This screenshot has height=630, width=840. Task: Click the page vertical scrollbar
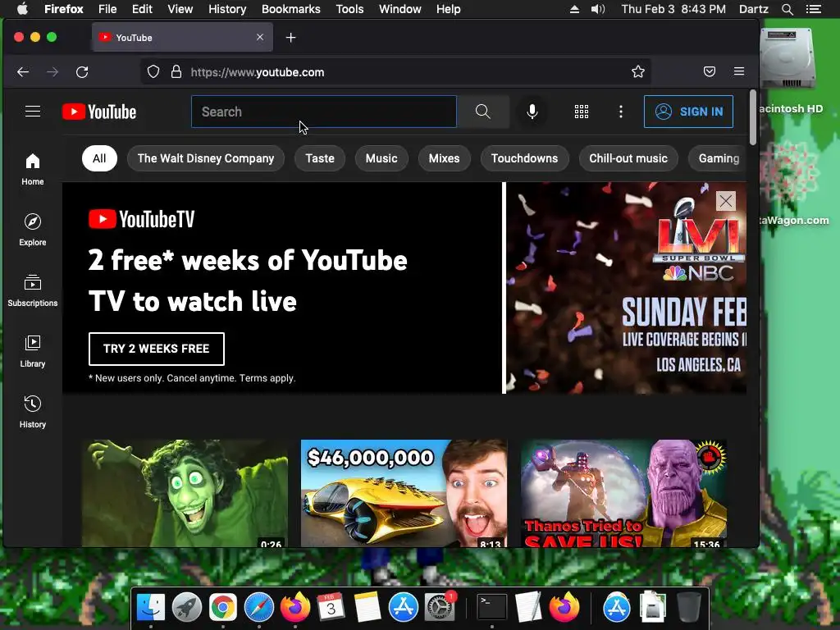753,118
